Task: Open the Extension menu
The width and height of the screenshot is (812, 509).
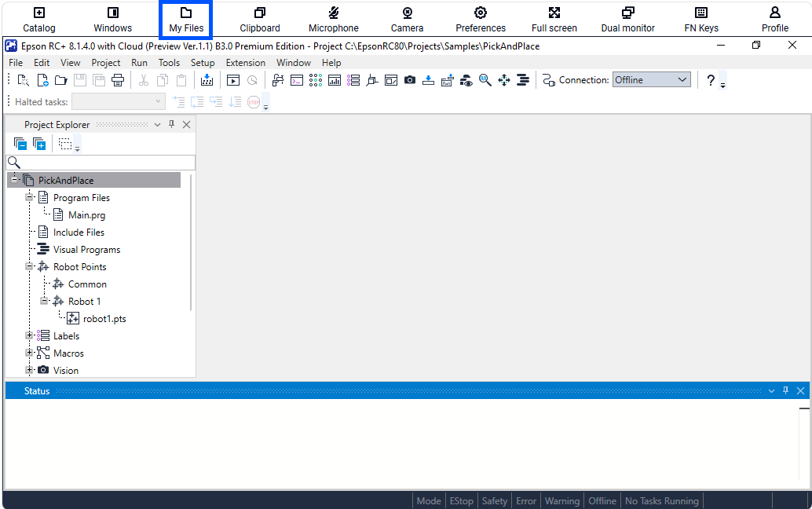Action: 246,63
